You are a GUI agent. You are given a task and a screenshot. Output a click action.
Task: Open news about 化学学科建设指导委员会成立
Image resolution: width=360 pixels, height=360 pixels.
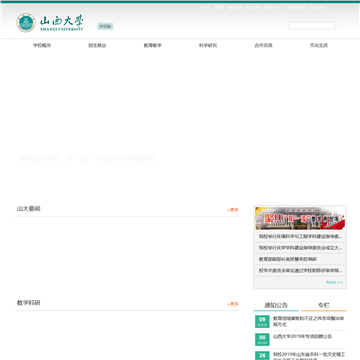click(300, 248)
